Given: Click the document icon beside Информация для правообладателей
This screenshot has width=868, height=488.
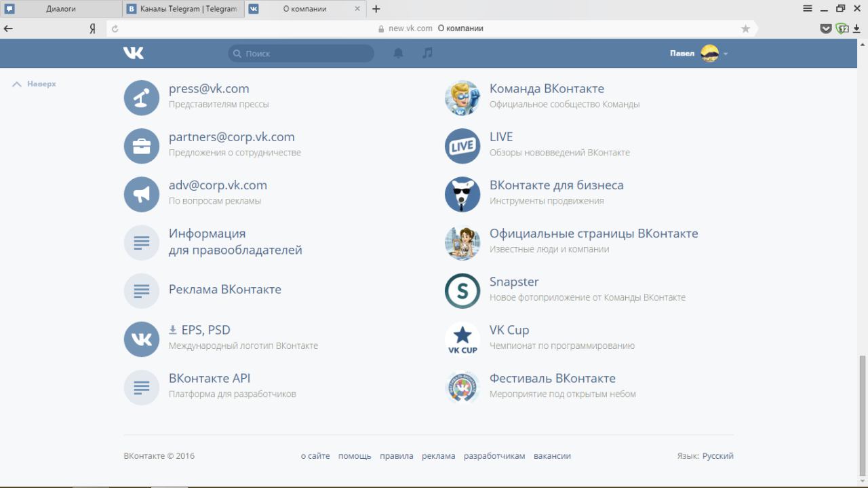Looking at the screenshot, I should pyautogui.click(x=141, y=242).
